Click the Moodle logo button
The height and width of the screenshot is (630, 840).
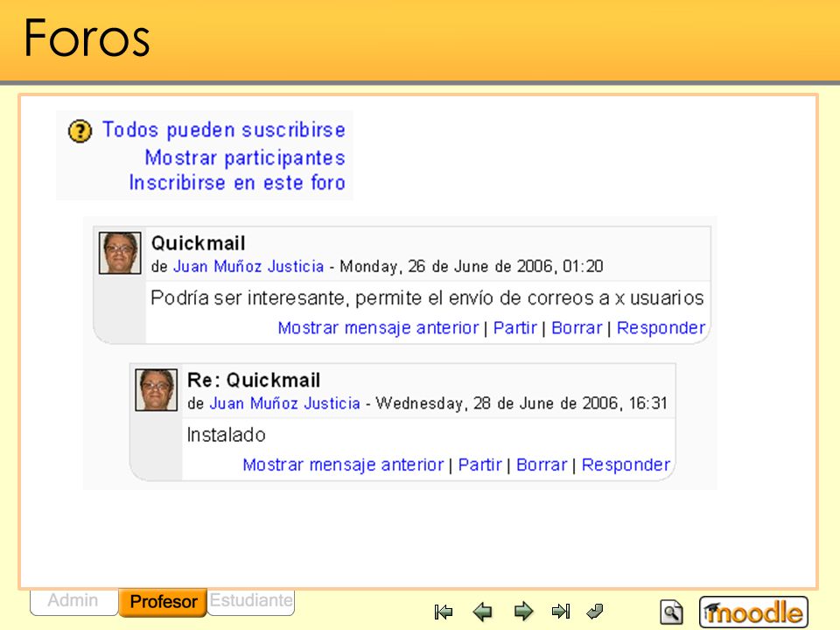point(753,612)
